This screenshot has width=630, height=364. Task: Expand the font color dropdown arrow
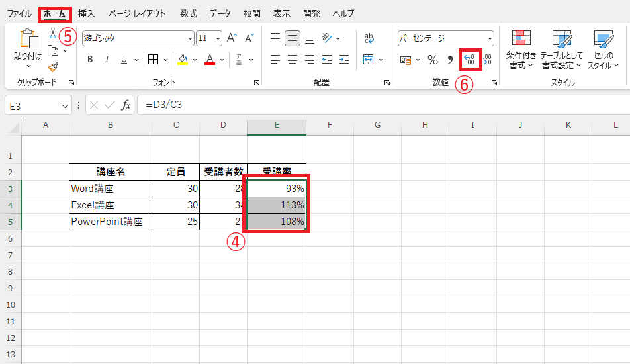click(x=222, y=60)
